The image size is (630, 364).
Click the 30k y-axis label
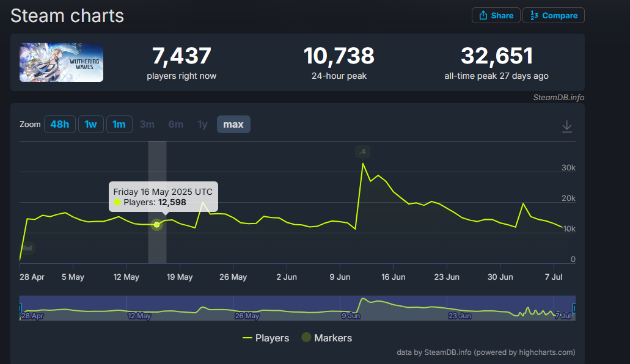[x=568, y=167]
